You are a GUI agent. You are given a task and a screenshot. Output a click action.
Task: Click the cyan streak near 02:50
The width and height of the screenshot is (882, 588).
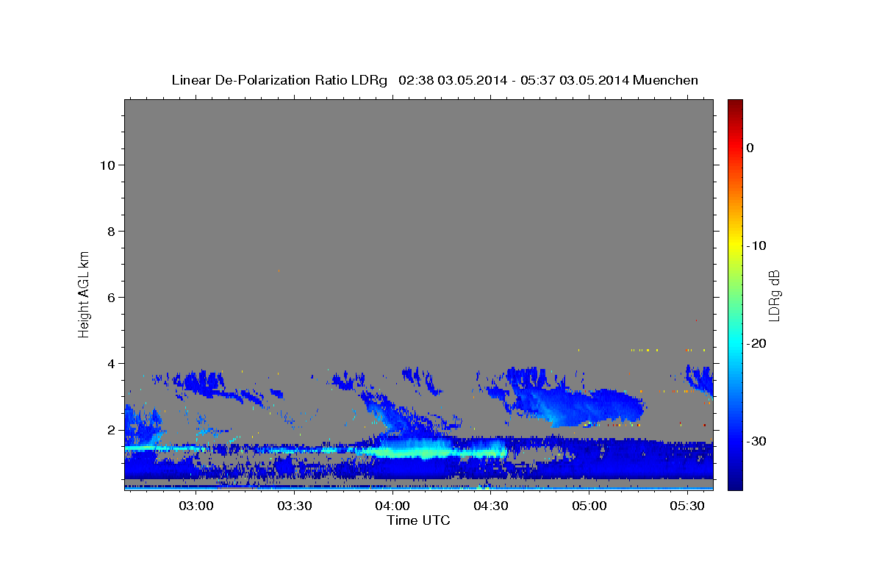165,447
